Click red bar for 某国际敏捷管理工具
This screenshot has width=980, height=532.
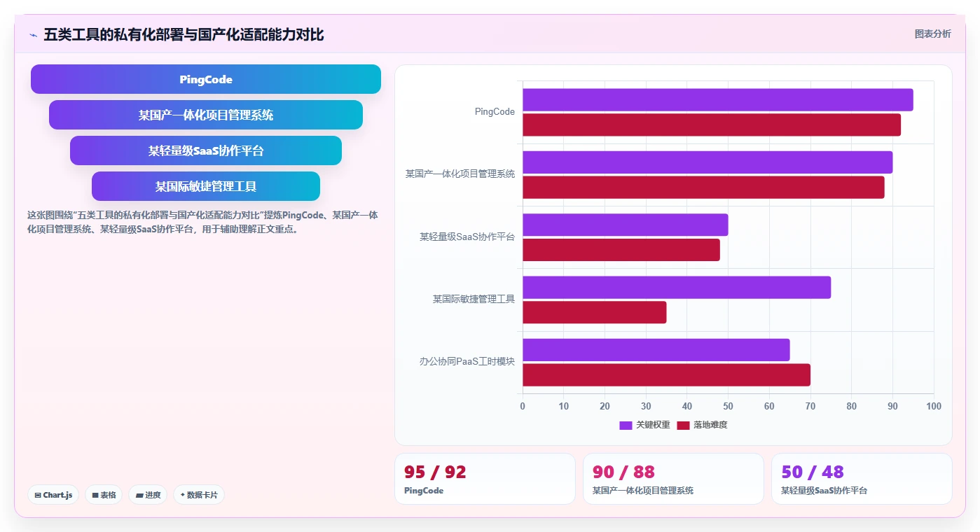pos(595,312)
